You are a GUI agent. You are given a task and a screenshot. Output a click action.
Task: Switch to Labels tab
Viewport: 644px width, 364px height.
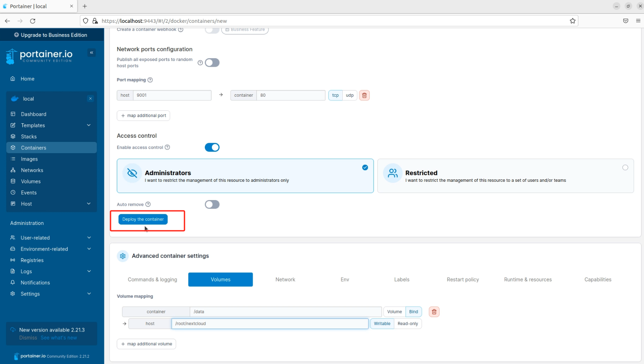402,280
